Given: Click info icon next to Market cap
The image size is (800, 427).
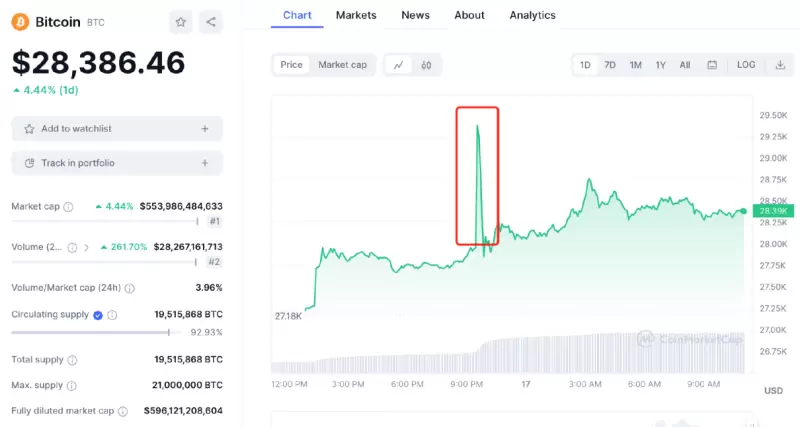Looking at the screenshot, I should pos(68,207).
